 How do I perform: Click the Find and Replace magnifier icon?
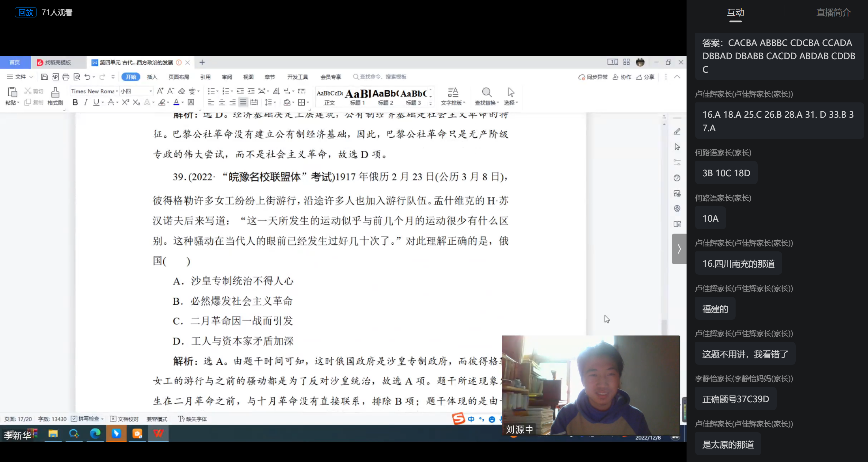[487, 92]
